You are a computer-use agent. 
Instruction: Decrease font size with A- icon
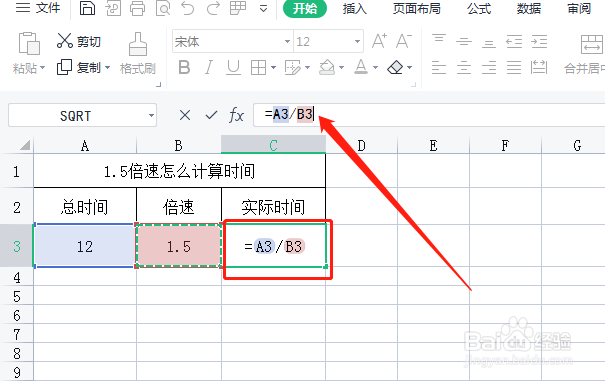click(x=404, y=41)
